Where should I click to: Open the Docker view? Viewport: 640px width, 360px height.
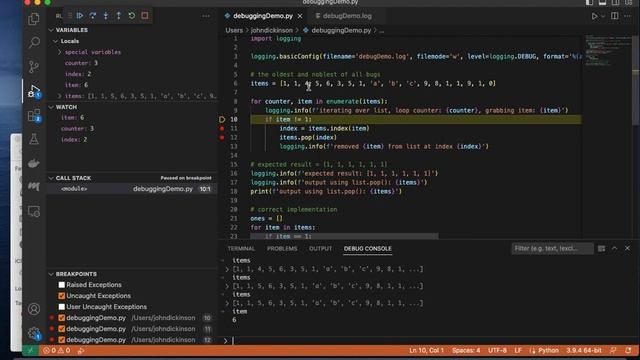[x=34, y=163]
